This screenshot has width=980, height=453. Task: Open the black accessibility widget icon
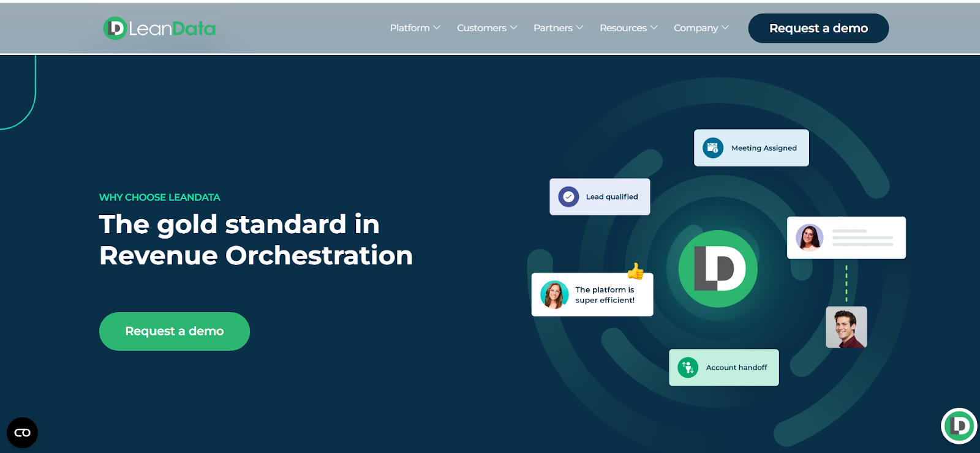click(22, 433)
